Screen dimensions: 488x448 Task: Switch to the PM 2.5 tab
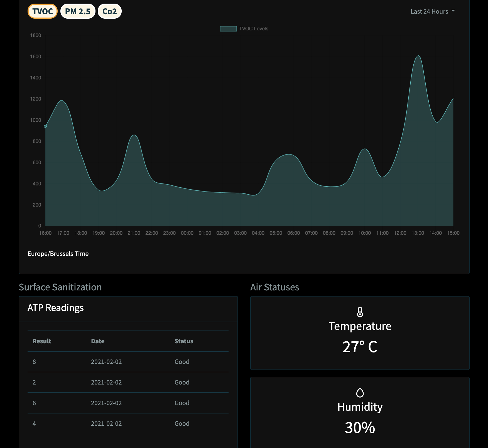click(x=78, y=11)
